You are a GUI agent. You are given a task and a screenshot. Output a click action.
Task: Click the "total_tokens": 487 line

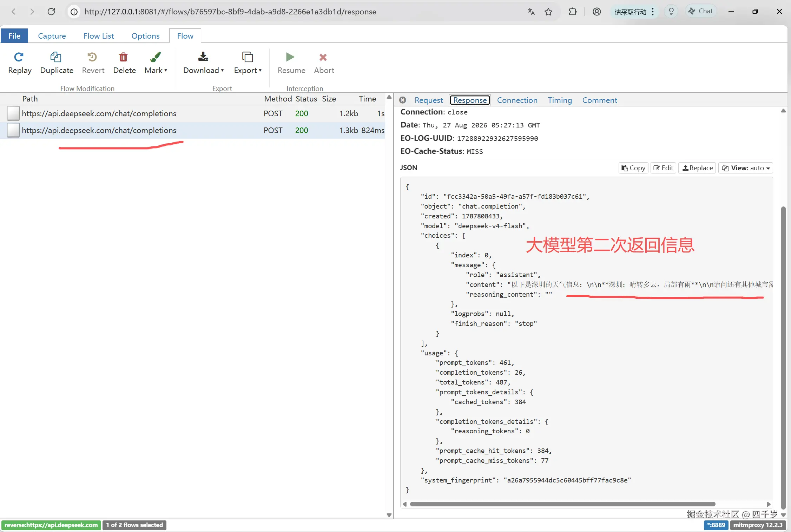pyautogui.click(x=473, y=382)
